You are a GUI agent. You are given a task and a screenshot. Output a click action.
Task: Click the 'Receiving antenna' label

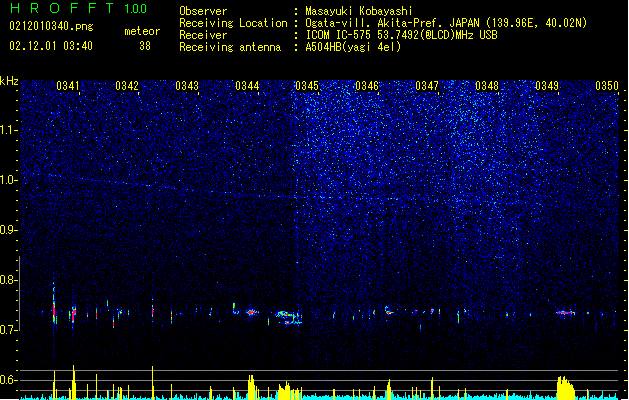[230, 47]
